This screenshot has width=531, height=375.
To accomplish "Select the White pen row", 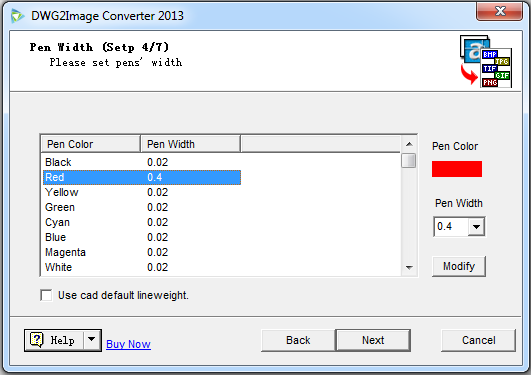I will pos(142,267).
